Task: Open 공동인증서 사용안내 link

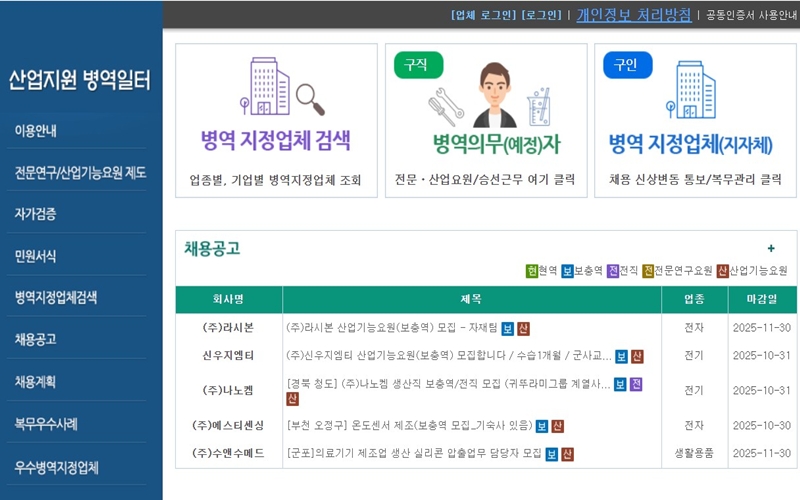Action: click(x=752, y=15)
